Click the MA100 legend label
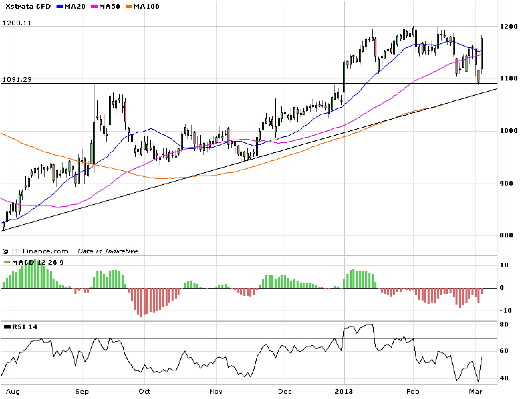Image resolution: width=532 pixels, height=399 pixels. coord(146,6)
